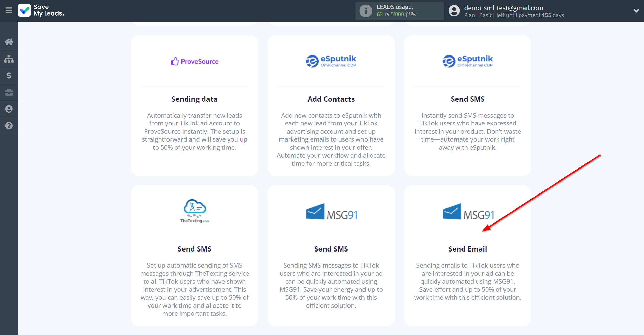The height and width of the screenshot is (335, 644).
Task: Click the Plan Basic payment days text
Action: (x=514, y=15)
